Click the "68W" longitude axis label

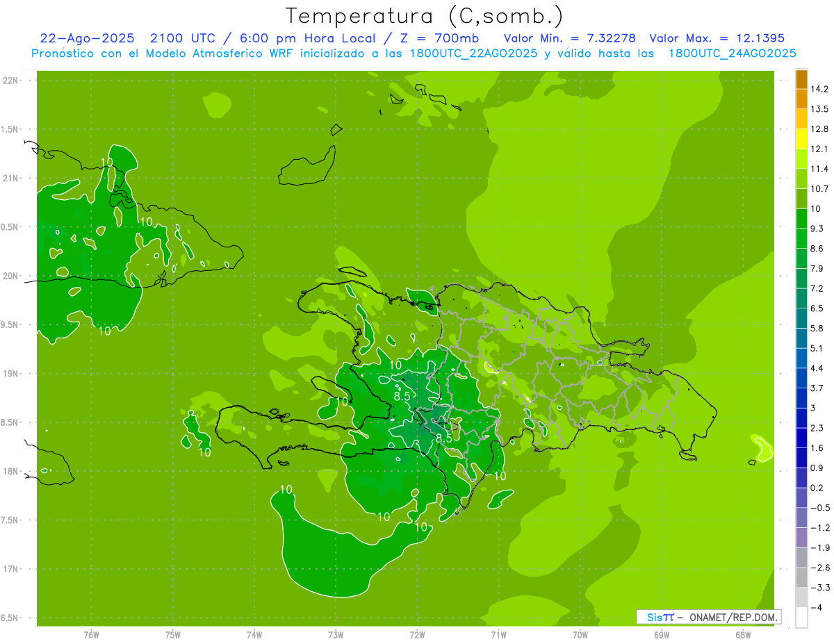[x=743, y=634]
